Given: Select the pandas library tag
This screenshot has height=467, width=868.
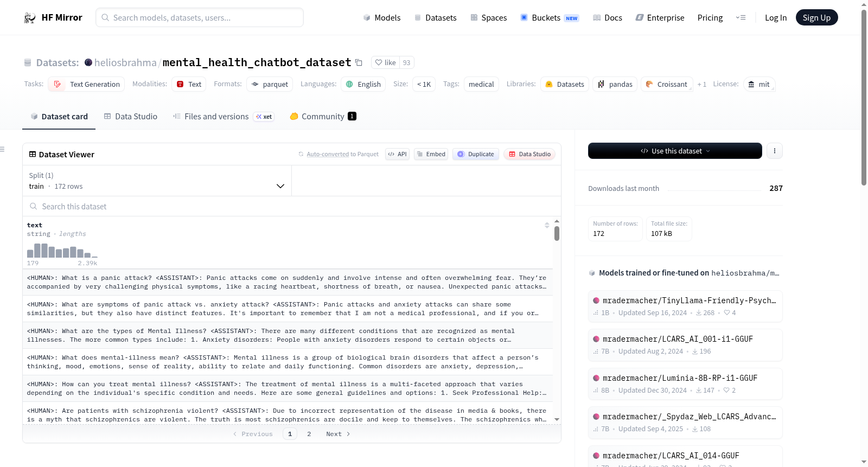Looking at the screenshot, I should coord(615,84).
